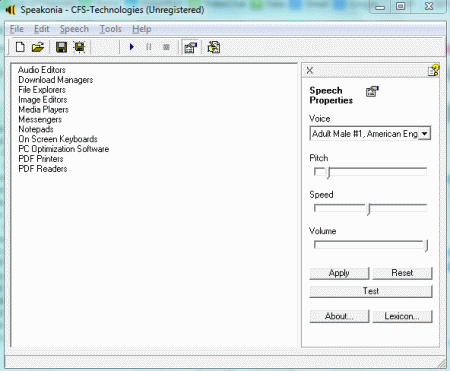Click the 'Notepads' text line

click(36, 129)
